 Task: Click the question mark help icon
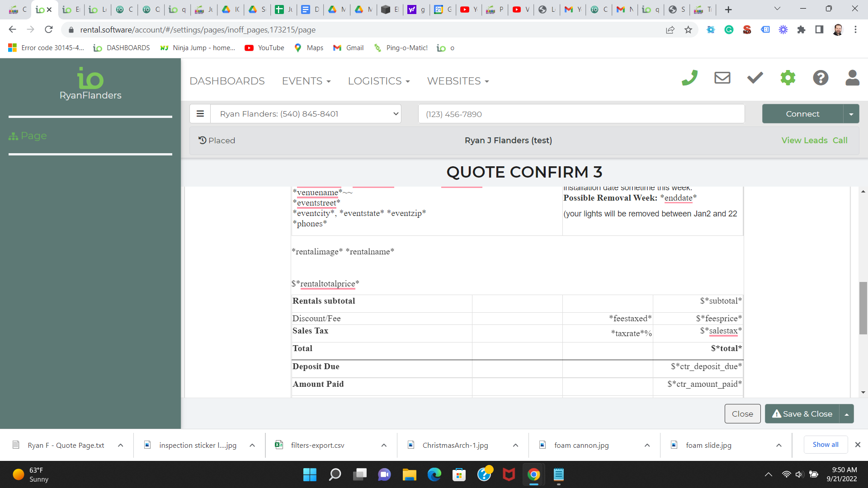(820, 78)
